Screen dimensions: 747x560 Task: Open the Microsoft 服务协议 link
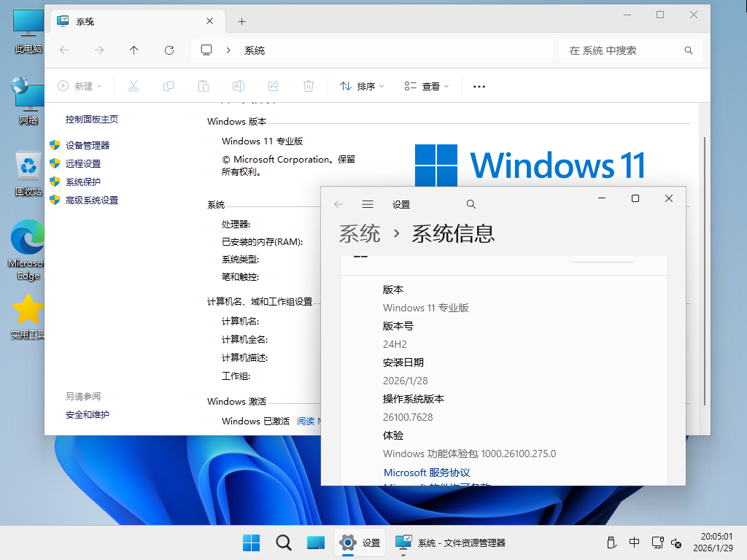426,472
